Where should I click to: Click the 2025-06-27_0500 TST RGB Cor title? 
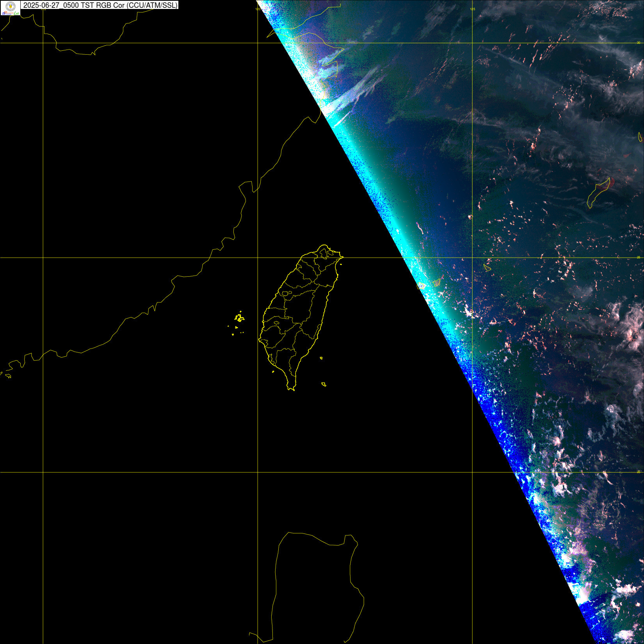pos(100,5)
